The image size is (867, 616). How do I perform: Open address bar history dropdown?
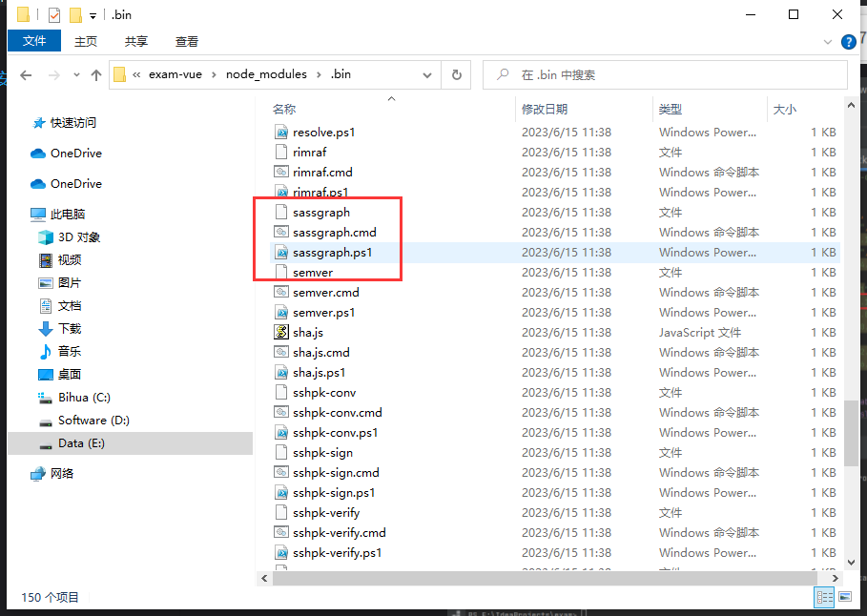point(427,74)
